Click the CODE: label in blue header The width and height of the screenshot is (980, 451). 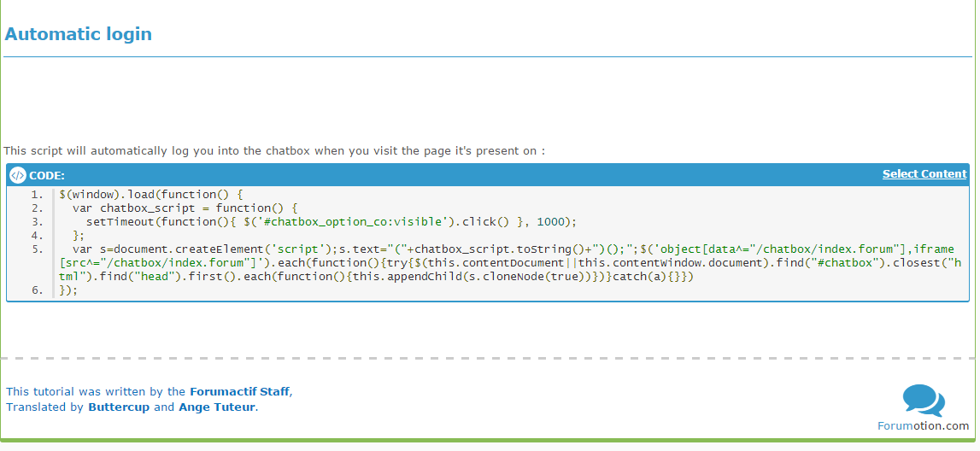tap(47, 176)
